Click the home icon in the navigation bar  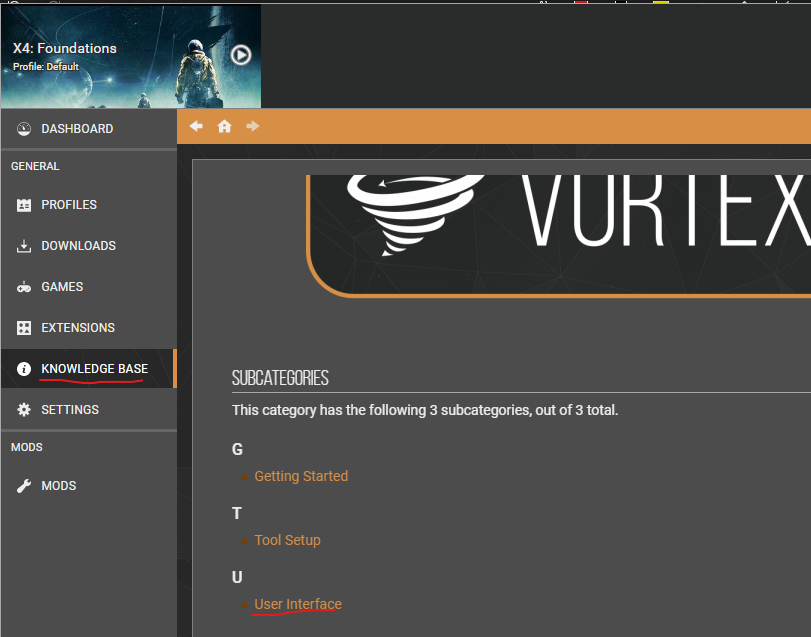click(224, 126)
